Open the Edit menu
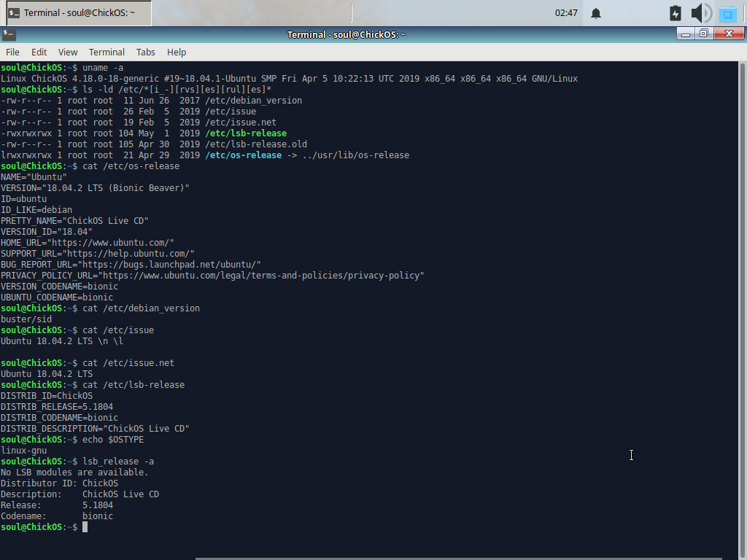 pyautogui.click(x=39, y=52)
